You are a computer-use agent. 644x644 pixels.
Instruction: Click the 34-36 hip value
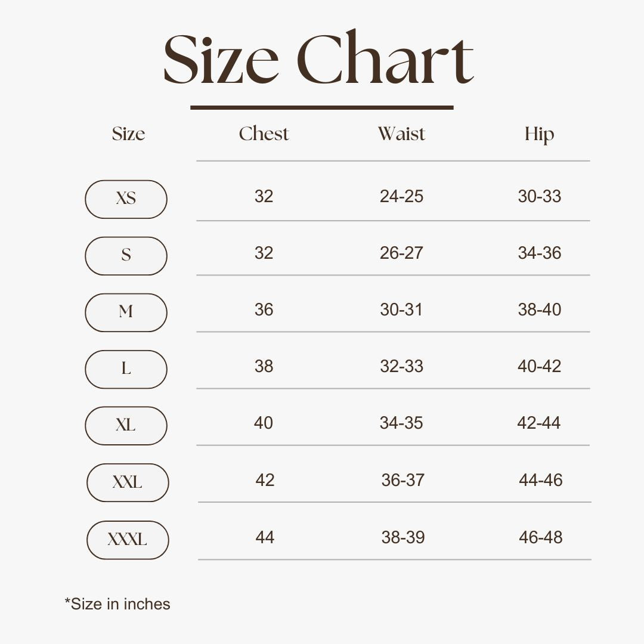(539, 253)
